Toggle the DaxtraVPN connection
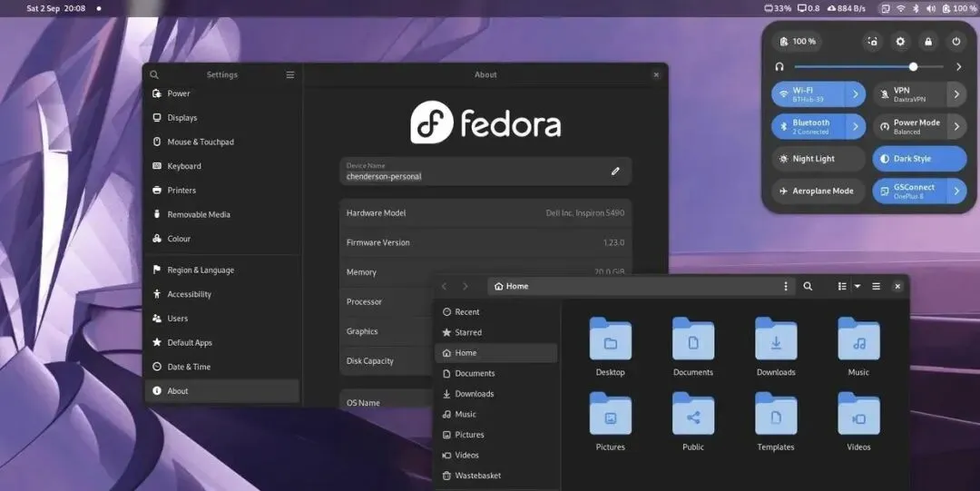The height and width of the screenshot is (491, 980). coord(910,94)
